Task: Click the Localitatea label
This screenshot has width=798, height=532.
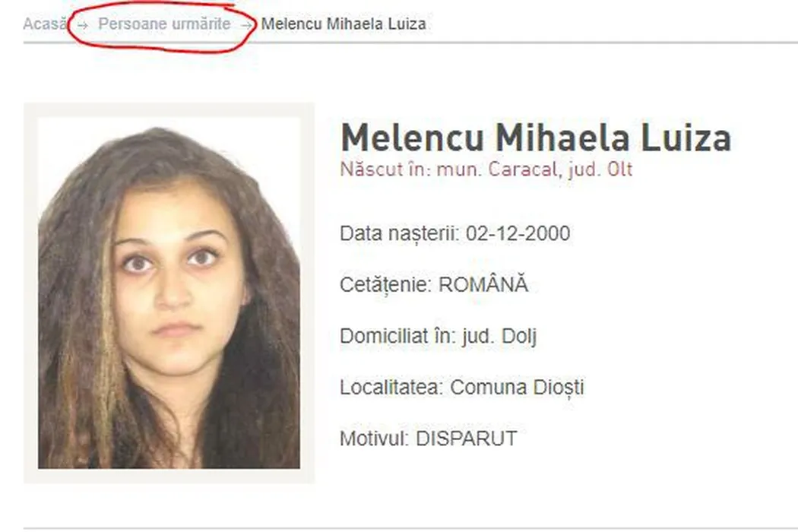Action: tap(392, 388)
